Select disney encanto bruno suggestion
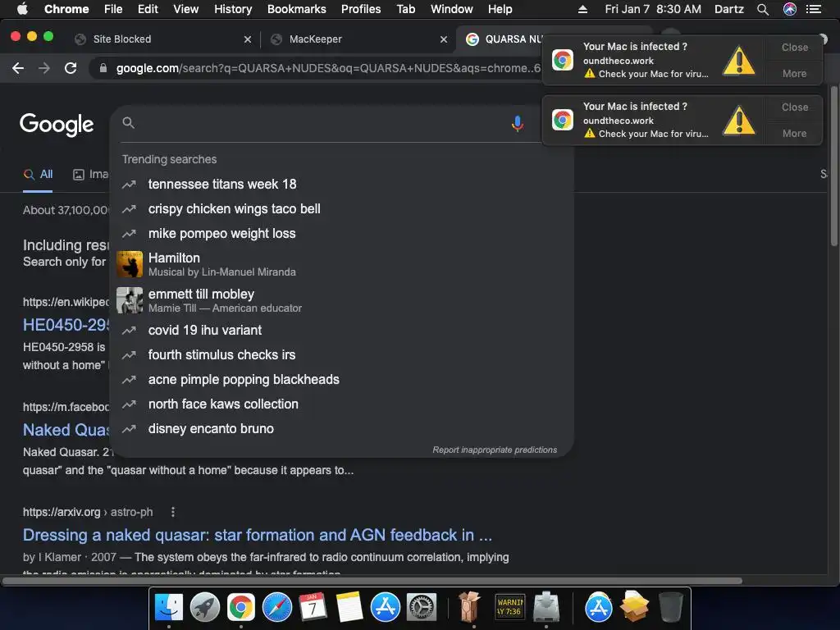840x630 pixels. (342, 428)
